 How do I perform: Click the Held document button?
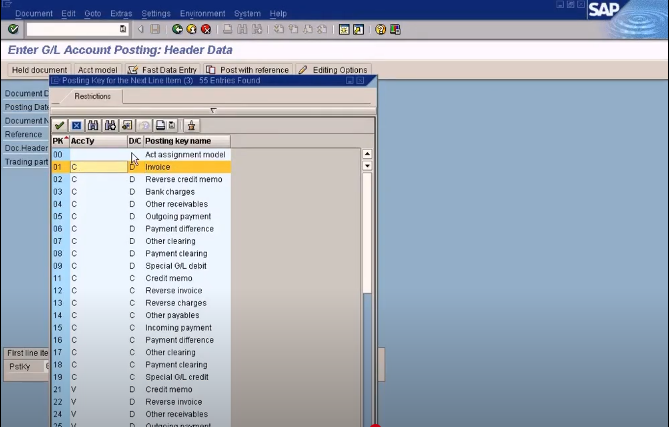pos(39,70)
